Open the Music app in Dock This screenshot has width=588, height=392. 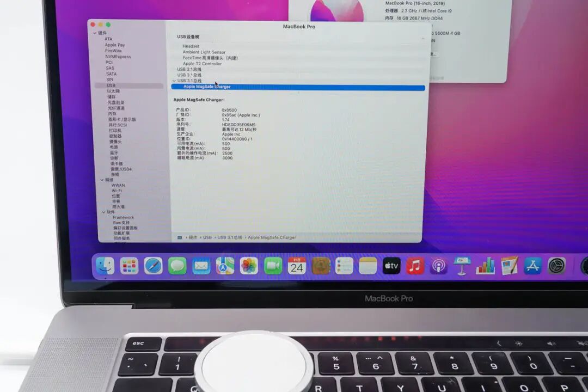pos(415,266)
